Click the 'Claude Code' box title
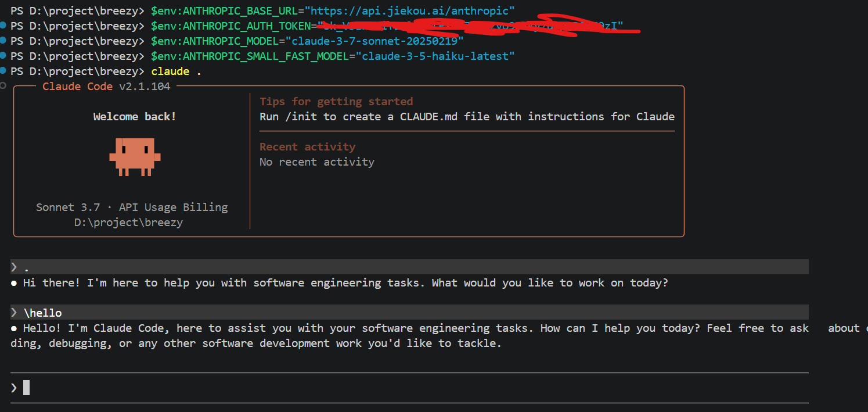868x412 pixels. tap(78, 86)
